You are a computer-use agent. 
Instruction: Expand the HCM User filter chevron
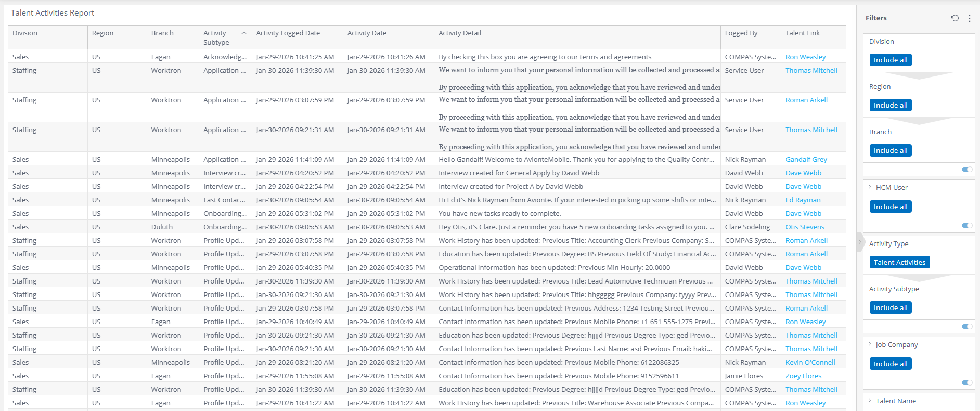[x=870, y=187]
